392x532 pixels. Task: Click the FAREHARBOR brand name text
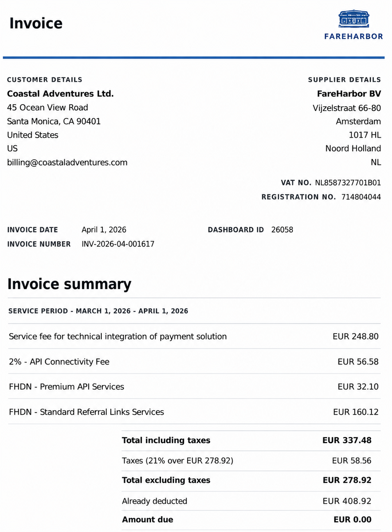coord(354,36)
